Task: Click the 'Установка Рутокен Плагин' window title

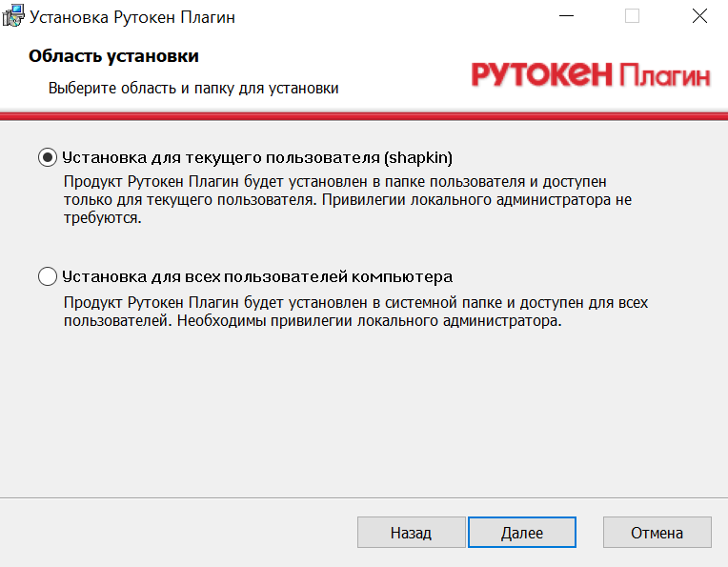Action: (x=132, y=17)
